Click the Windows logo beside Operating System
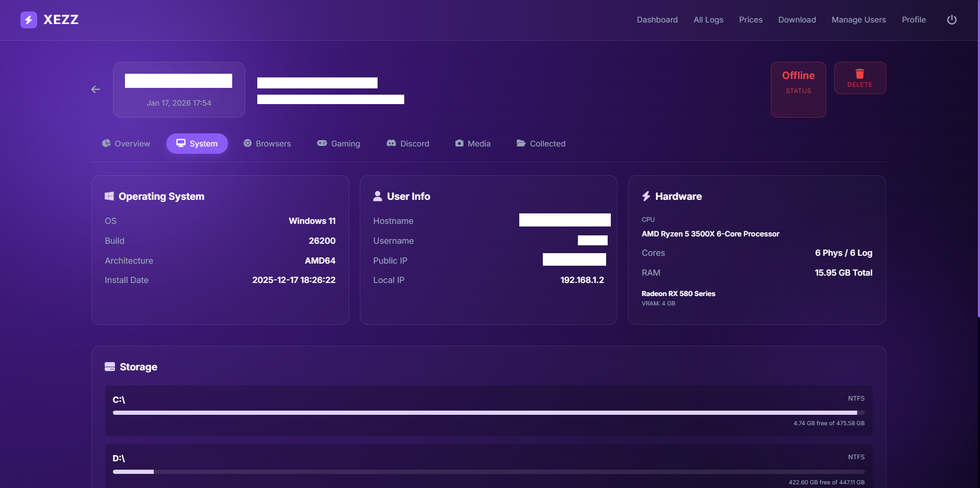The width and height of the screenshot is (980, 488). tap(109, 196)
